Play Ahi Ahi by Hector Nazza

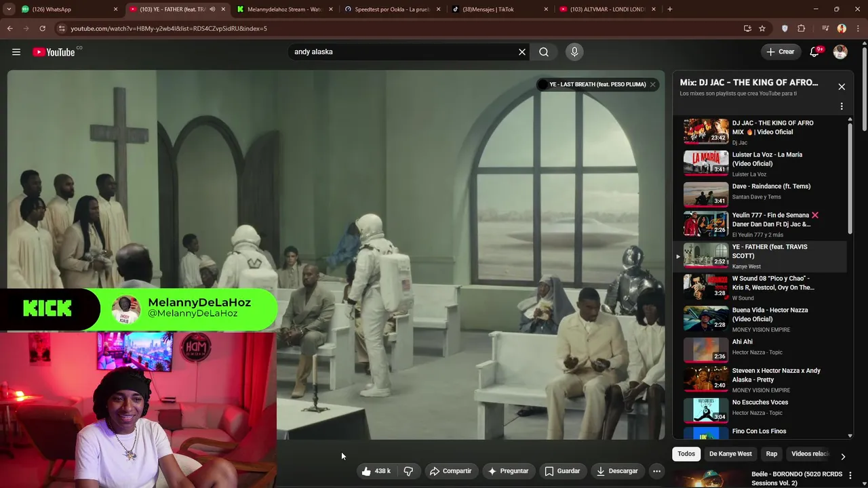pos(759,350)
